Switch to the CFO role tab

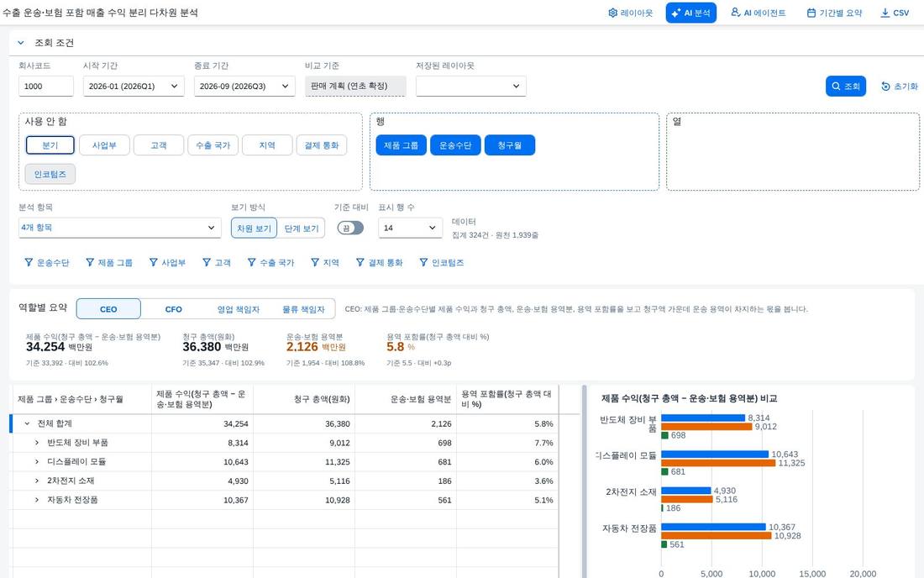coord(173,308)
